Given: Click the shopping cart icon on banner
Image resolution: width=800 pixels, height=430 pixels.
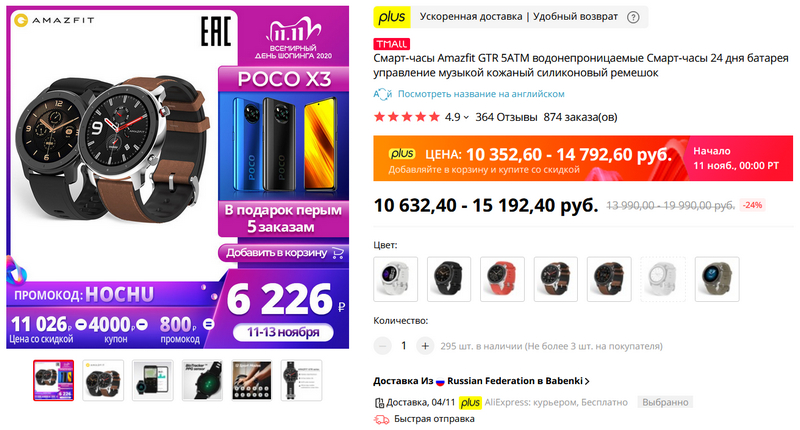Looking at the screenshot, I should pyautogui.click(x=338, y=252).
